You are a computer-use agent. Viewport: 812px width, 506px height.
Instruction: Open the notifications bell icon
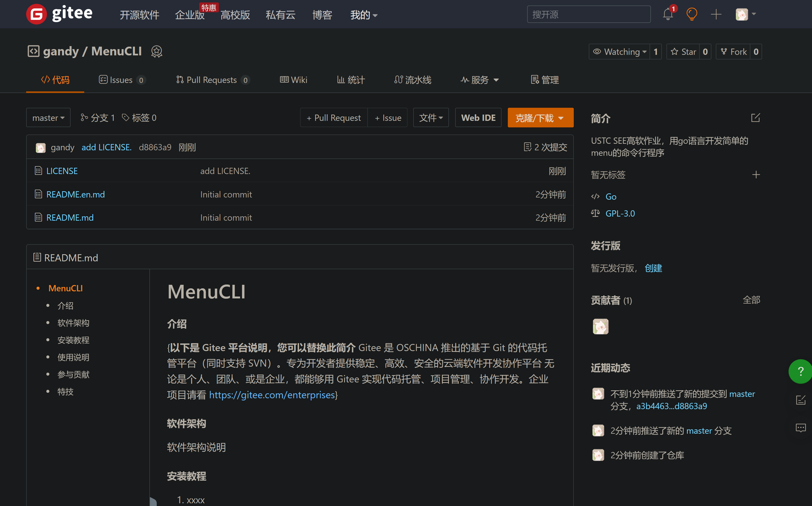coord(668,14)
